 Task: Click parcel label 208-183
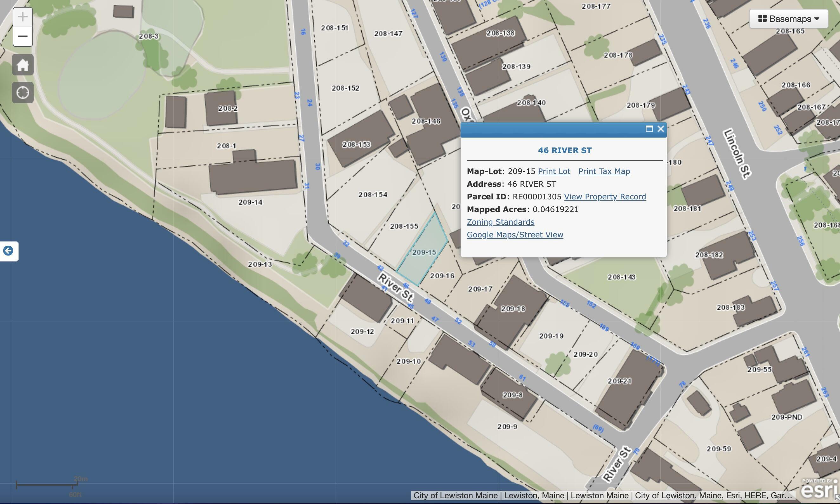tap(731, 307)
